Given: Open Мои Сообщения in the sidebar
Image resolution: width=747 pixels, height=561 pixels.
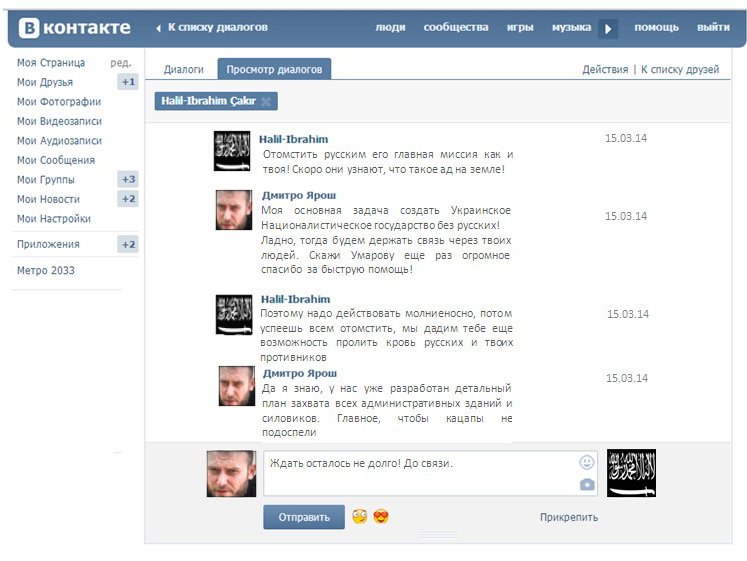Looking at the screenshot, I should coord(56,160).
